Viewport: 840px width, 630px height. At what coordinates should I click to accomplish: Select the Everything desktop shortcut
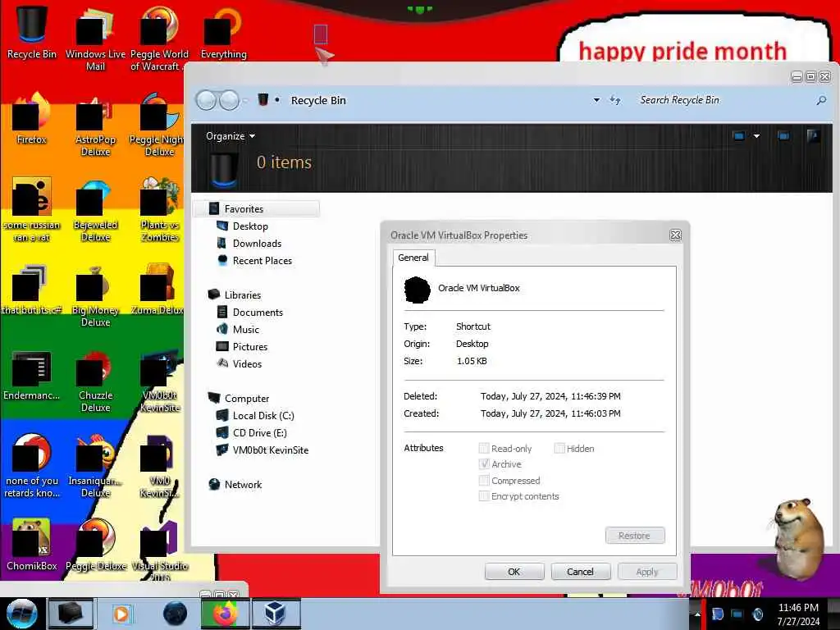tap(223, 32)
